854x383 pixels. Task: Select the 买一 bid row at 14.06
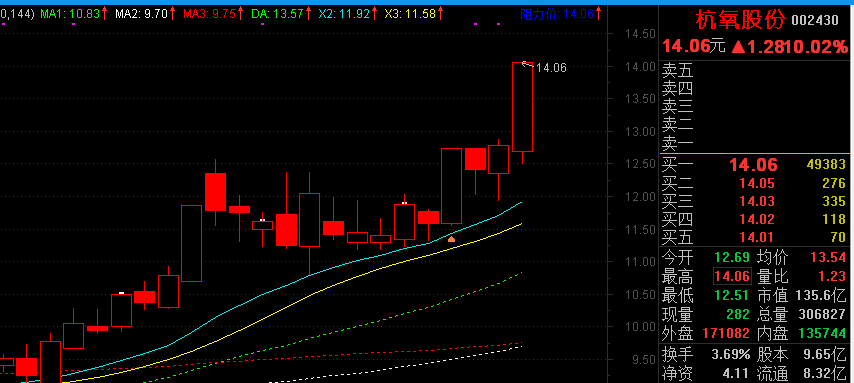click(754, 165)
